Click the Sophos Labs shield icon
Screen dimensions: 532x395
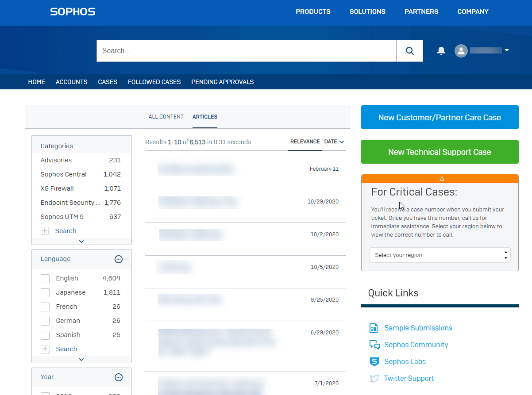374,362
